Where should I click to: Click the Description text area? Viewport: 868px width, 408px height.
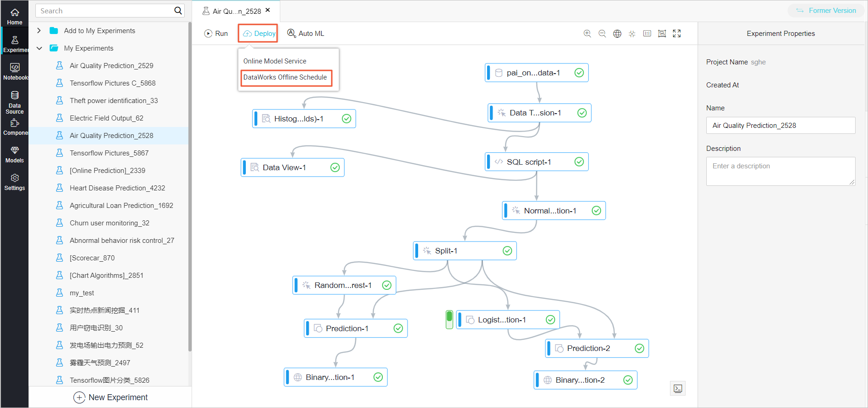(781, 172)
